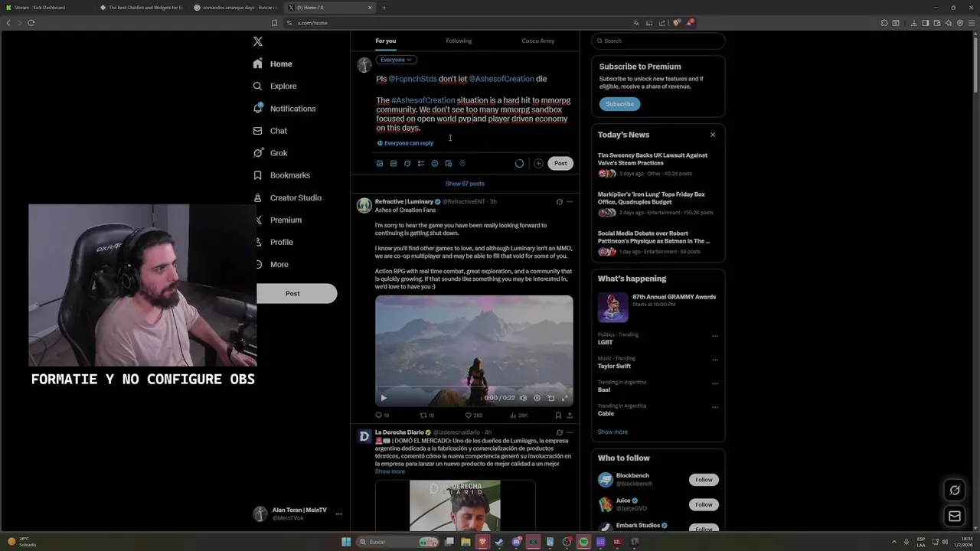Open the Everyone audience dropdown

click(396, 60)
